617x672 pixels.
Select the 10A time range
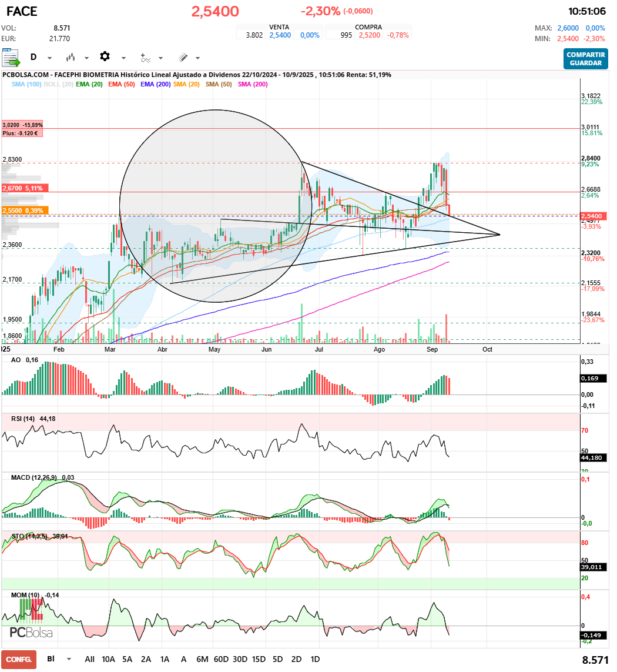click(108, 659)
